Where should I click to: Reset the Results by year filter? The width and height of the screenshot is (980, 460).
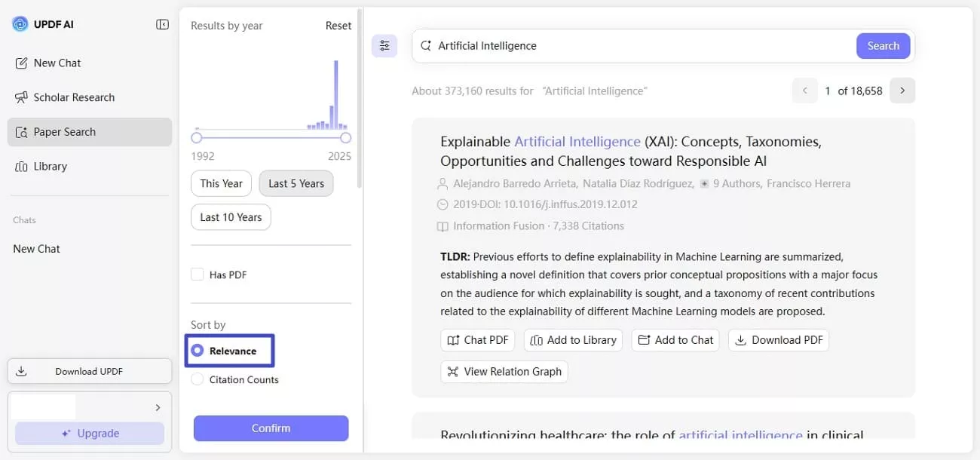[x=338, y=25]
